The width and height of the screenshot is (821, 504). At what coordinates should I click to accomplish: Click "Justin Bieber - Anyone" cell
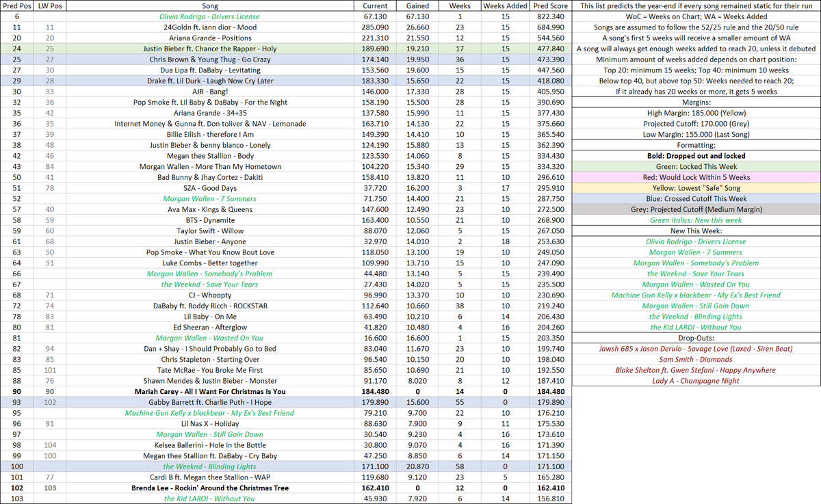coord(211,241)
